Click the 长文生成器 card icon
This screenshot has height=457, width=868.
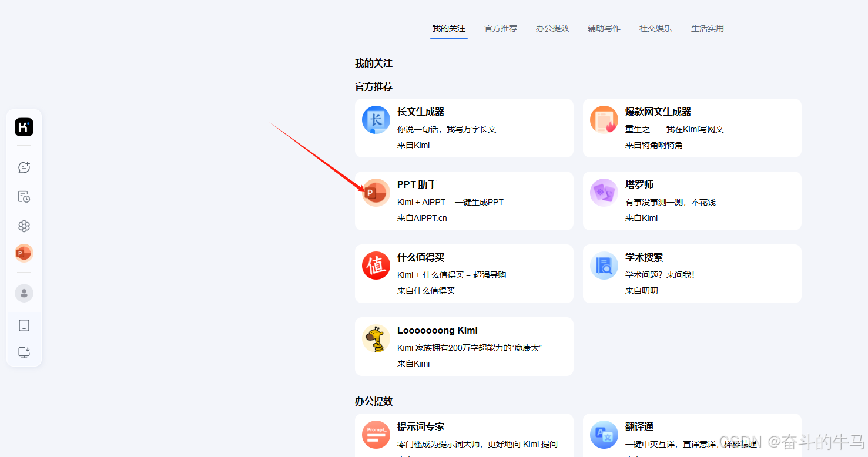(376, 120)
